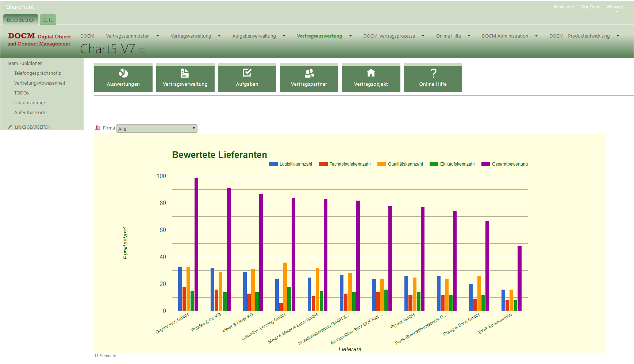Click the Vertragsverwaltung document icon
Viewport: 634px width, 364px height.
(x=185, y=73)
